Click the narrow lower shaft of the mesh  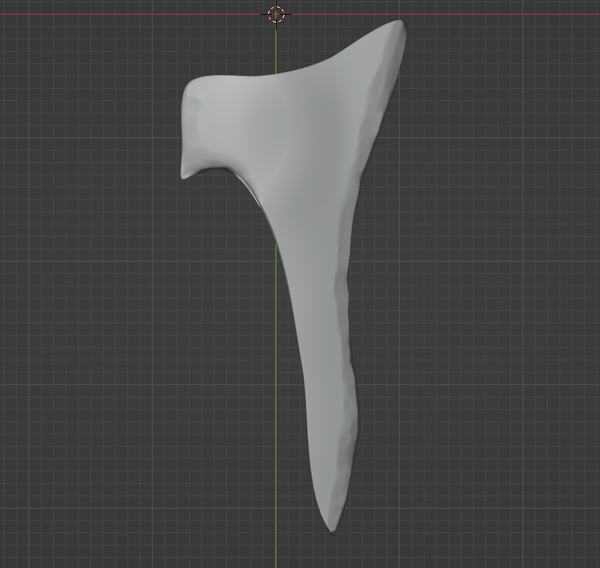pos(325,380)
